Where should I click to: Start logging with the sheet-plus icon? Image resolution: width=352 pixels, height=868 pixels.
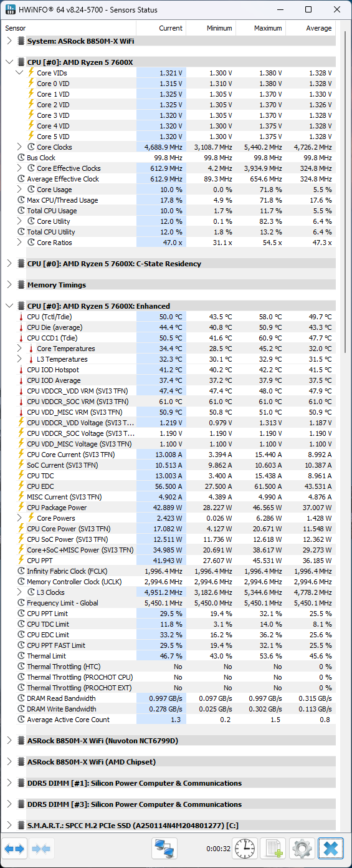click(x=274, y=849)
